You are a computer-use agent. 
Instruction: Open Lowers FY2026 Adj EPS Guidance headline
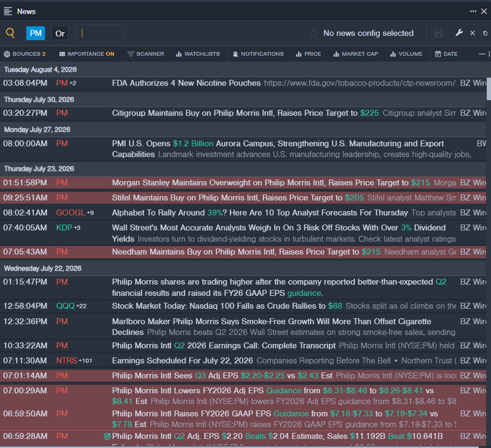click(273, 396)
